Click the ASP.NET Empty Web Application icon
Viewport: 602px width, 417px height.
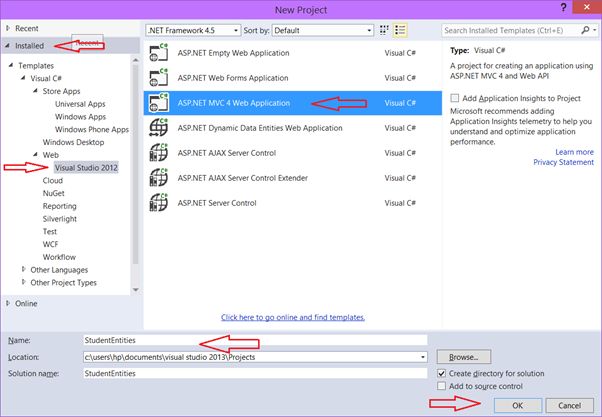click(159, 53)
